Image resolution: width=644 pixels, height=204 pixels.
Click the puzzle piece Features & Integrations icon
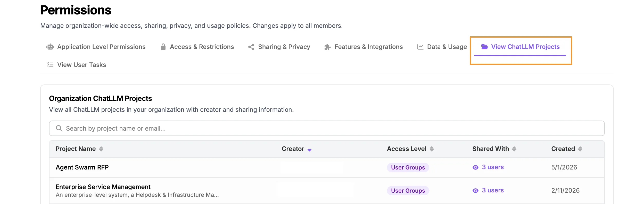pyautogui.click(x=327, y=47)
